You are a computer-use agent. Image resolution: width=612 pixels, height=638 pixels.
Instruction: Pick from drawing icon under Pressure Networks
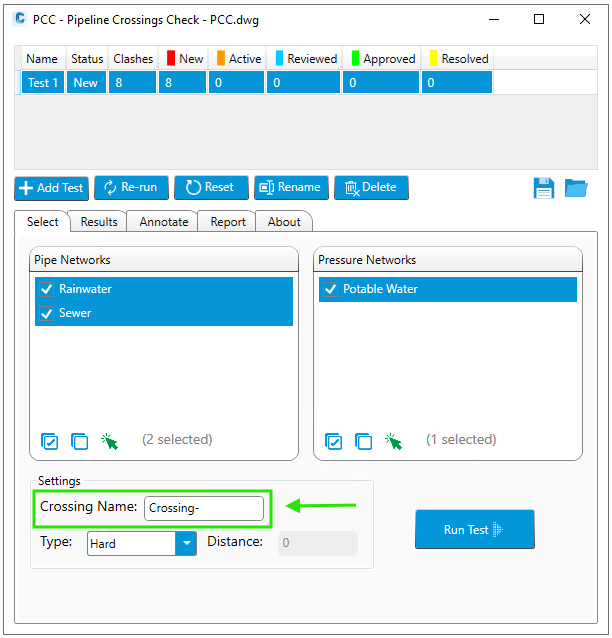[x=393, y=441]
